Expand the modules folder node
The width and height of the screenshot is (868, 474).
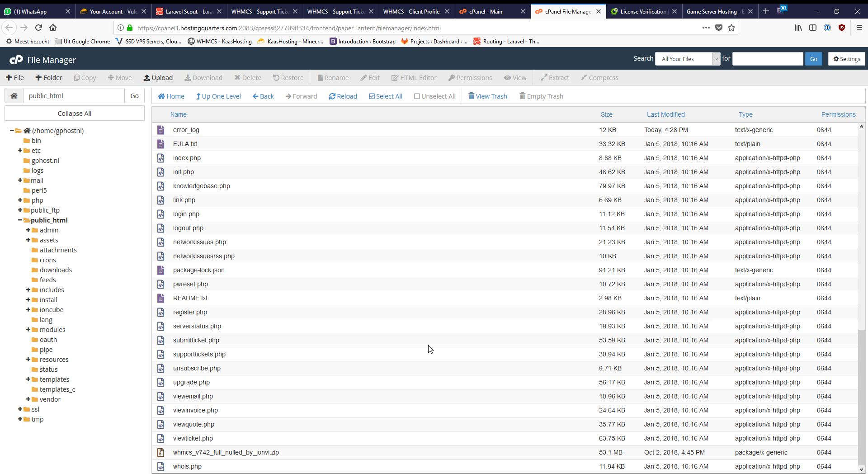pyautogui.click(x=28, y=330)
